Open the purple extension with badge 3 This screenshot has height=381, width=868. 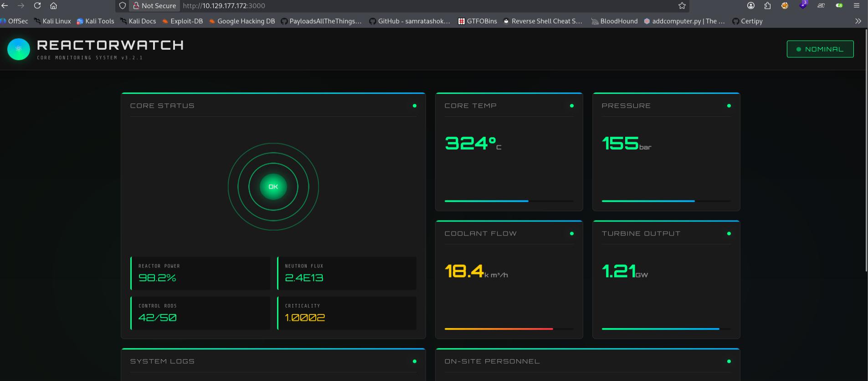pos(803,5)
